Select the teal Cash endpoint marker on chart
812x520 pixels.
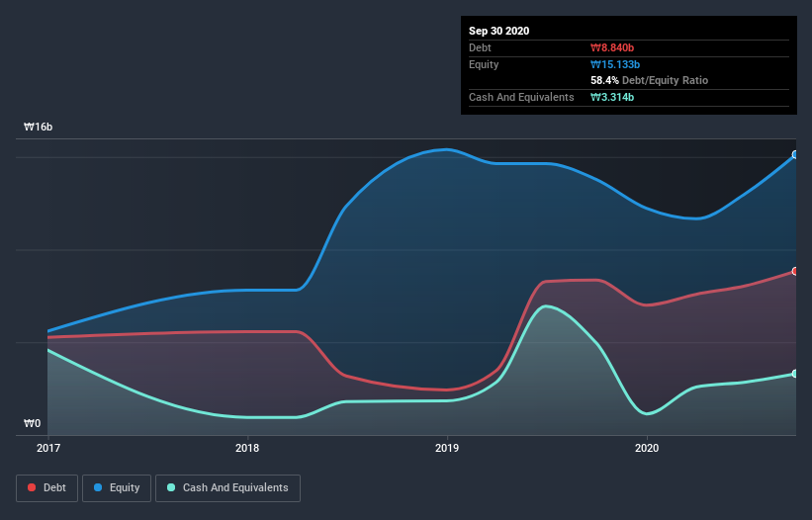click(x=795, y=374)
